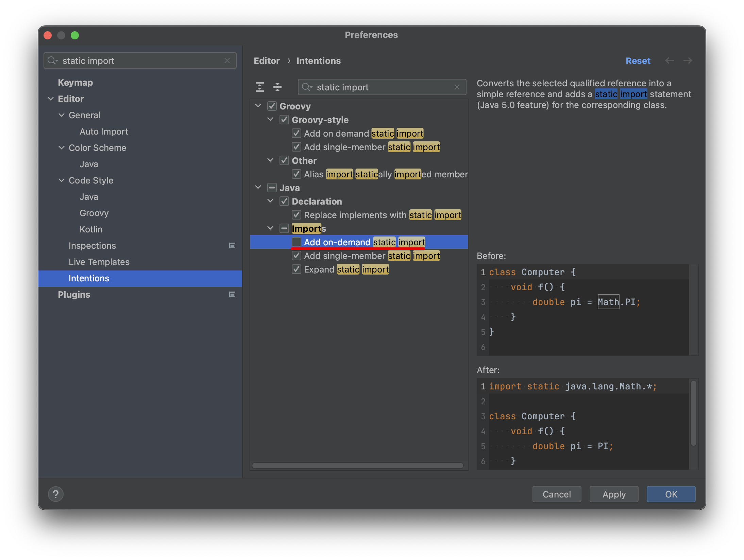Click inside the intentions search field

tap(381, 87)
